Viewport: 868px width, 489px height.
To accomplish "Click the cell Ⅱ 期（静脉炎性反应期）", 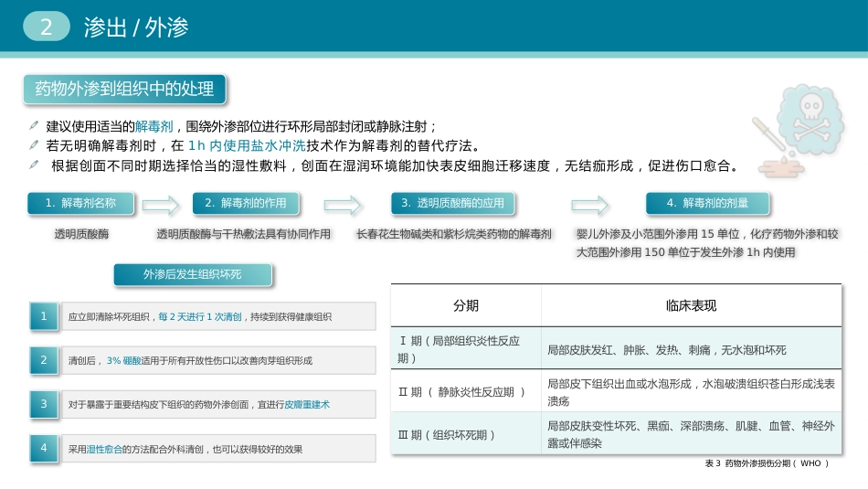I will 466,391.
